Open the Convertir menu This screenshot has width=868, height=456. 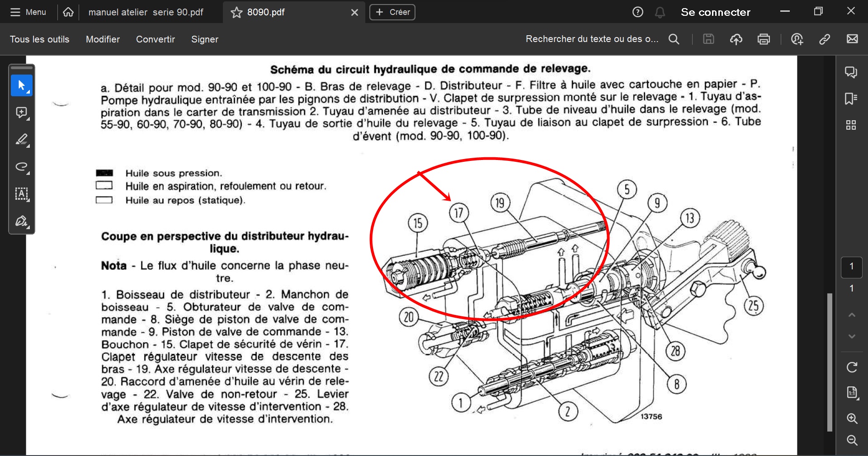click(x=155, y=39)
